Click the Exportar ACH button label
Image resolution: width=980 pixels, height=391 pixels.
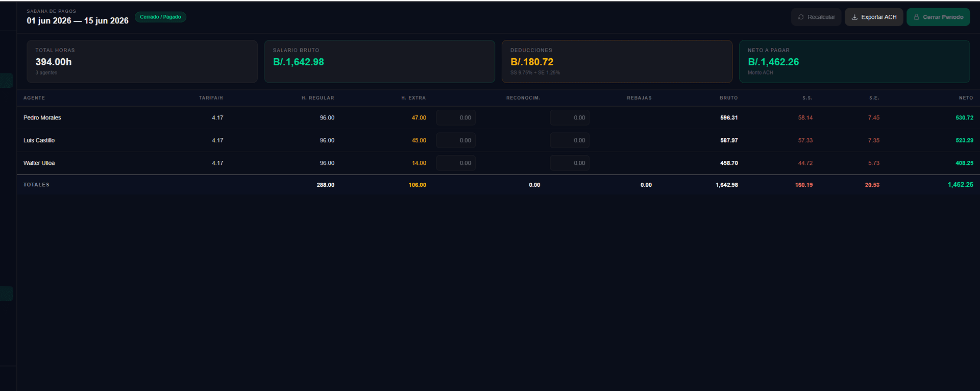(878, 17)
